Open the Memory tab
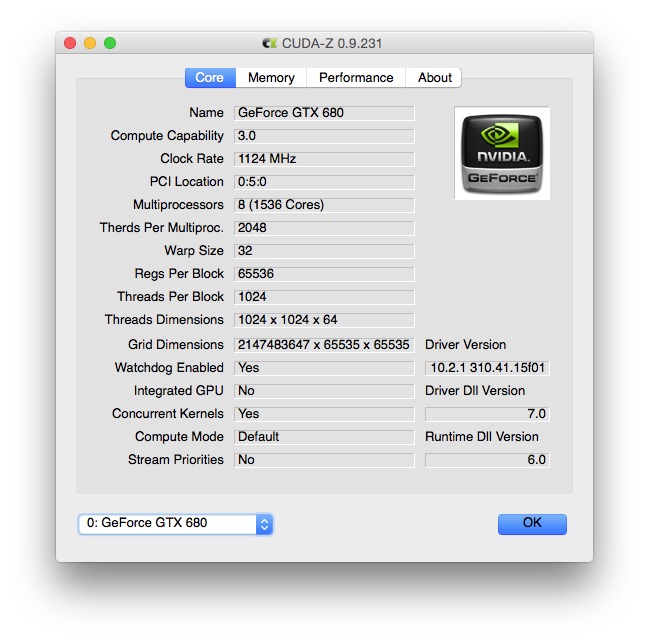Image resolution: width=649 pixels, height=642 pixels. (271, 78)
